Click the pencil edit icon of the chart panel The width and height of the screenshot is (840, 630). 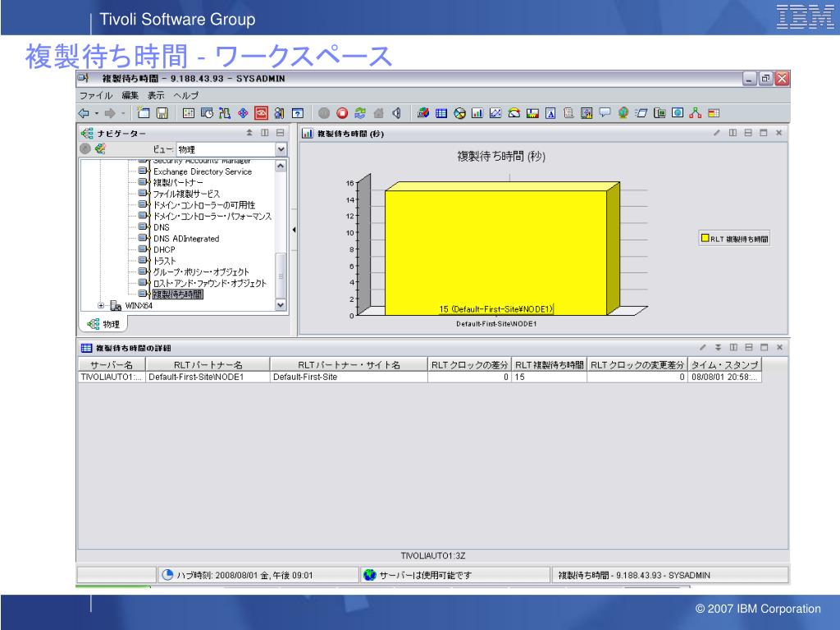click(717, 133)
